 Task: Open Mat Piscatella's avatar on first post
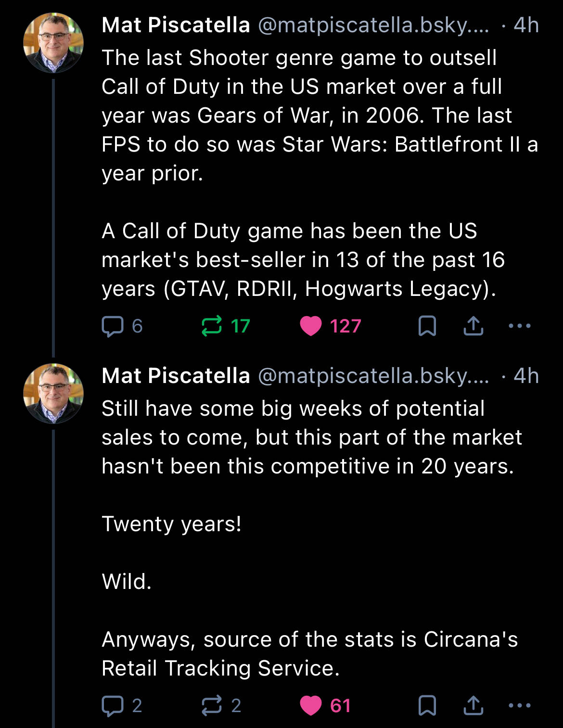(x=53, y=43)
